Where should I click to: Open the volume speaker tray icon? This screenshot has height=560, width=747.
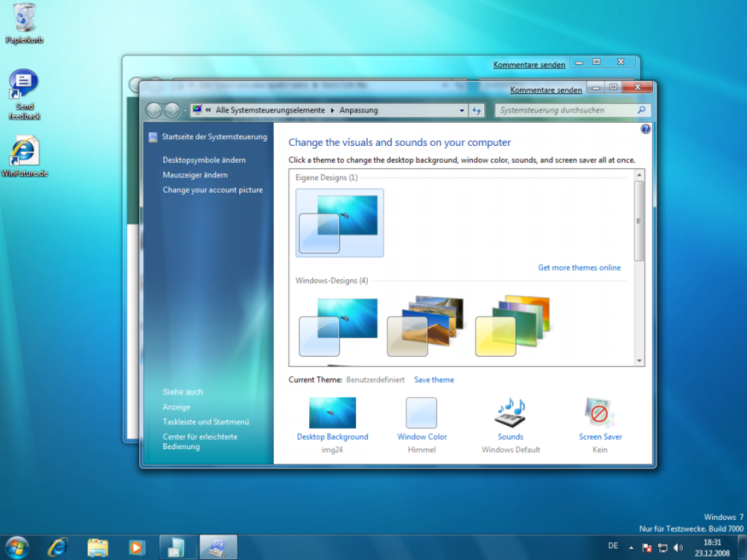pyautogui.click(x=678, y=548)
